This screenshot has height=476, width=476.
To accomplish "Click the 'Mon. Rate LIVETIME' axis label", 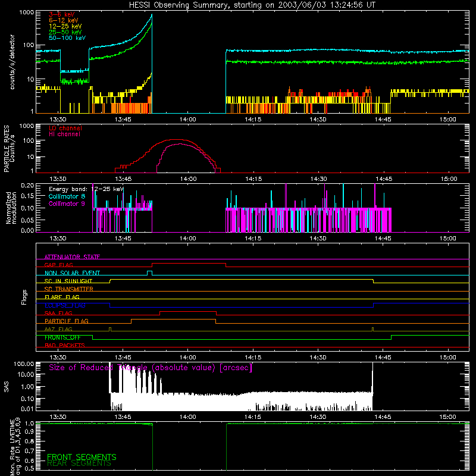I will coord(12,446).
